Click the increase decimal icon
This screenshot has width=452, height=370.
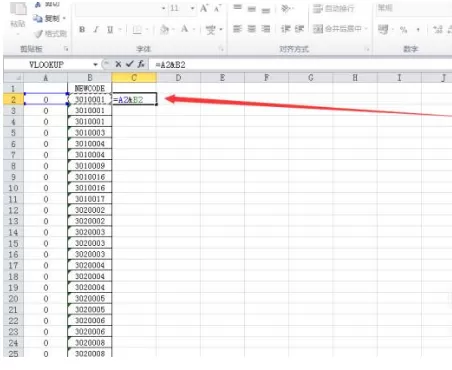438,30
